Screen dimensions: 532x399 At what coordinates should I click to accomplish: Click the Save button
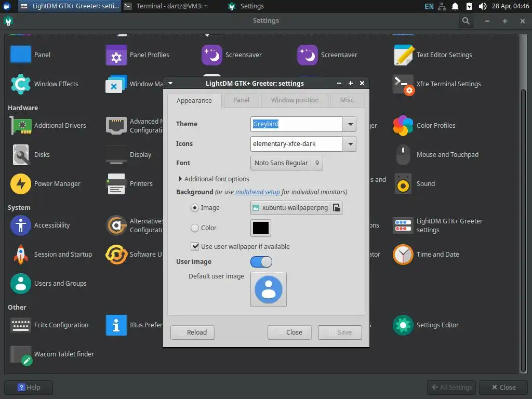pyautogui.click(x=340, y=332)
